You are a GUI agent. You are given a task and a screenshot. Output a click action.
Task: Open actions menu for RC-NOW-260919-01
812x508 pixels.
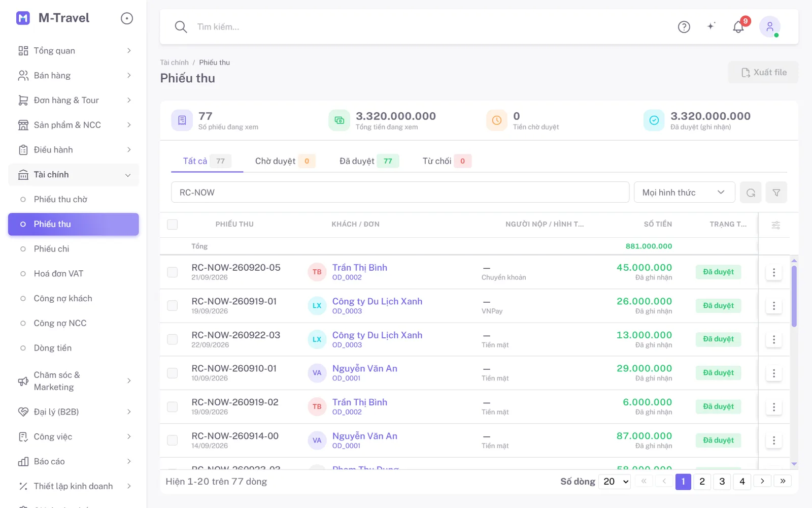pyautogui.click(x=773, y=306)
